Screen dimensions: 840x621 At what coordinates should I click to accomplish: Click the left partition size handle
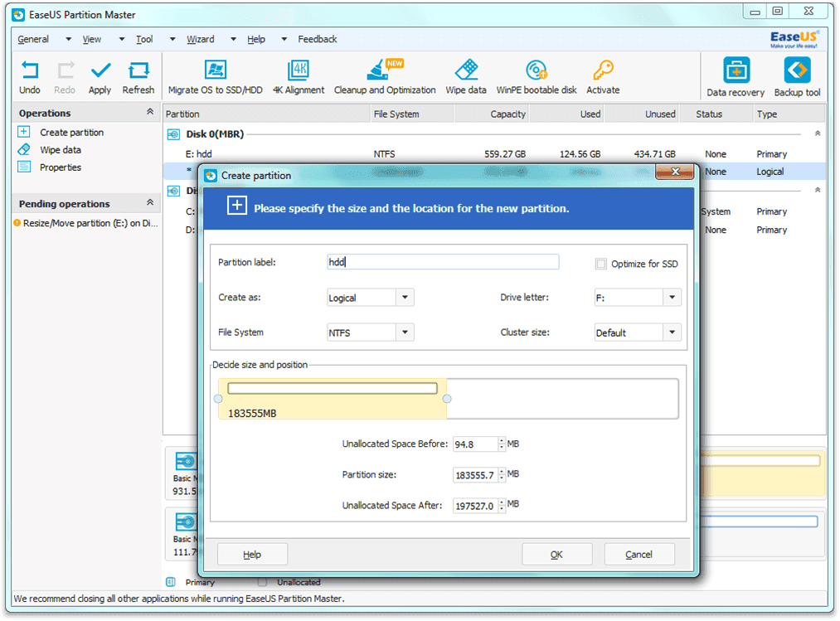tap(218, 399)
